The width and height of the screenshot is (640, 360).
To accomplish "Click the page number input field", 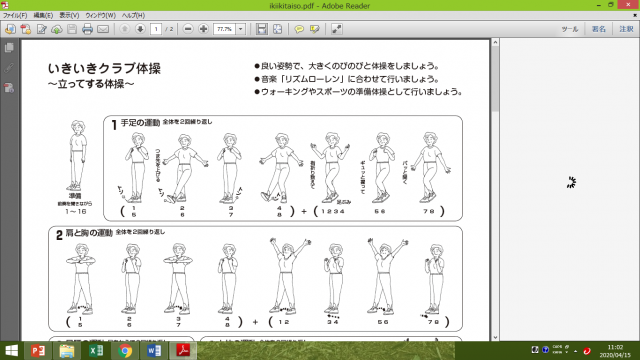I will (156, 29).
